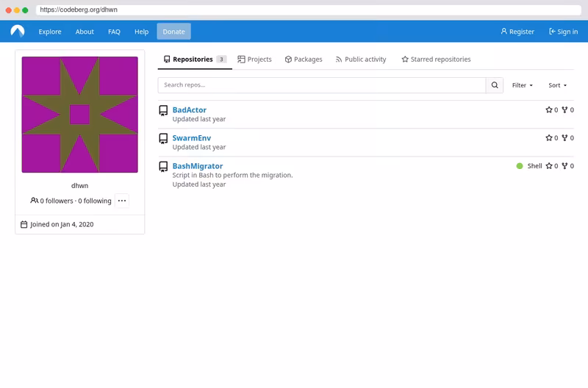
Task: Click the Register link
Action: [517, 32]
